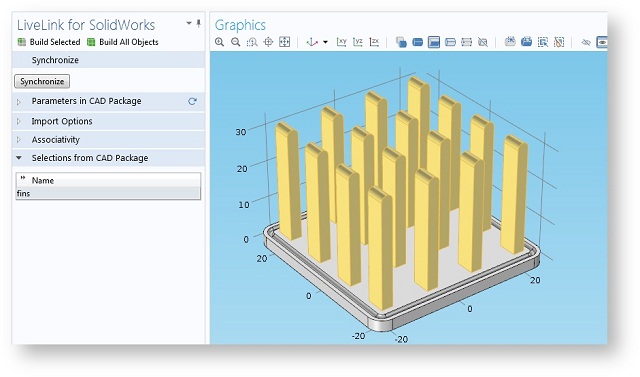
Task: Switch to the XY view
Action: 342,42
